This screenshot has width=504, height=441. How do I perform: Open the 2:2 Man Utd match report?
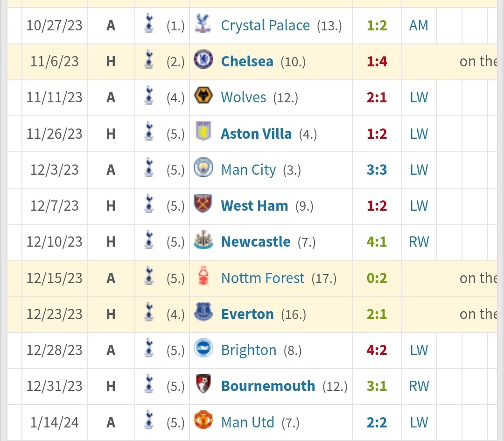click(x=377, y=422)
